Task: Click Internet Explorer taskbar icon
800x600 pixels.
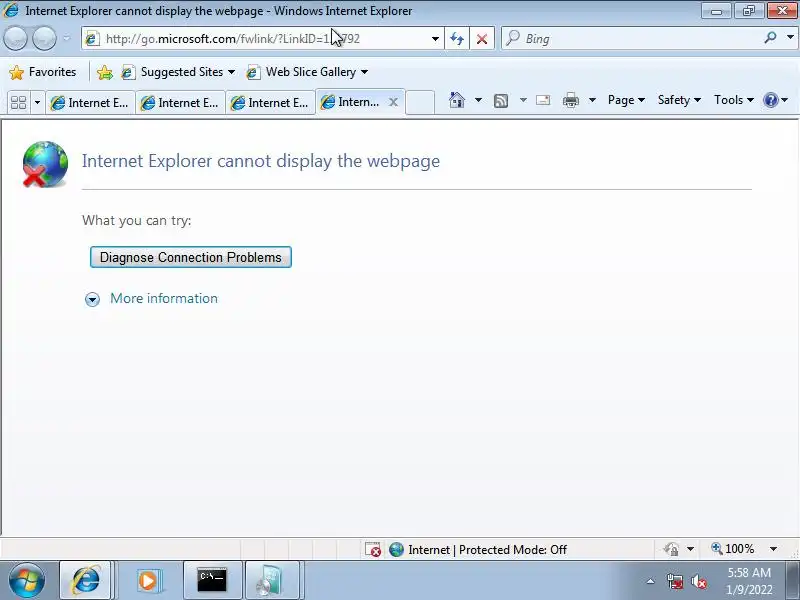Action: [85, 580]
